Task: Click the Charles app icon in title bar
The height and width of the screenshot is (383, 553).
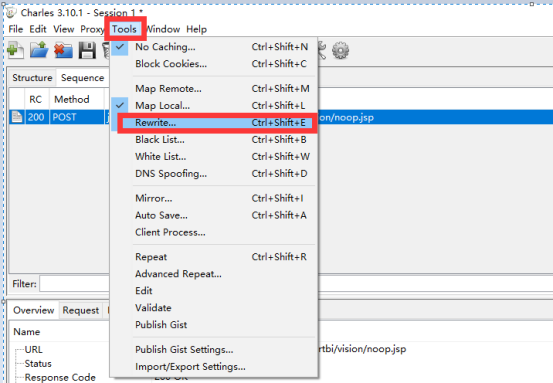Action: [x=11, y=12]
